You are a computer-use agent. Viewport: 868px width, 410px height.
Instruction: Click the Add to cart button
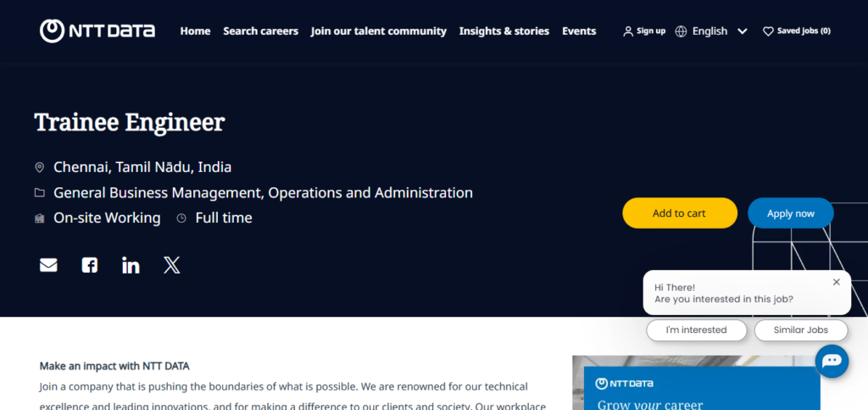pyautogui.click(x=680, y=213)
